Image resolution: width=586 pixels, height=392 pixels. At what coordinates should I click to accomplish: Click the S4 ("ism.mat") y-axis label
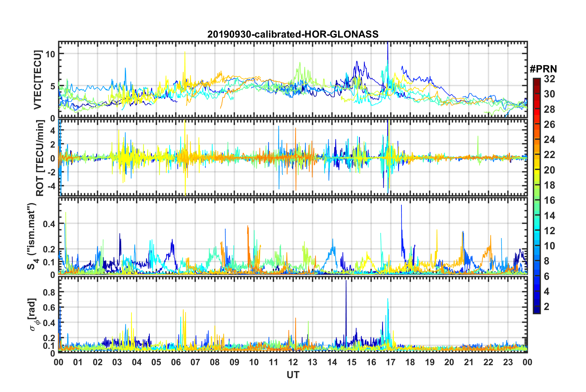pyautogui.click(x=32, y=236)
